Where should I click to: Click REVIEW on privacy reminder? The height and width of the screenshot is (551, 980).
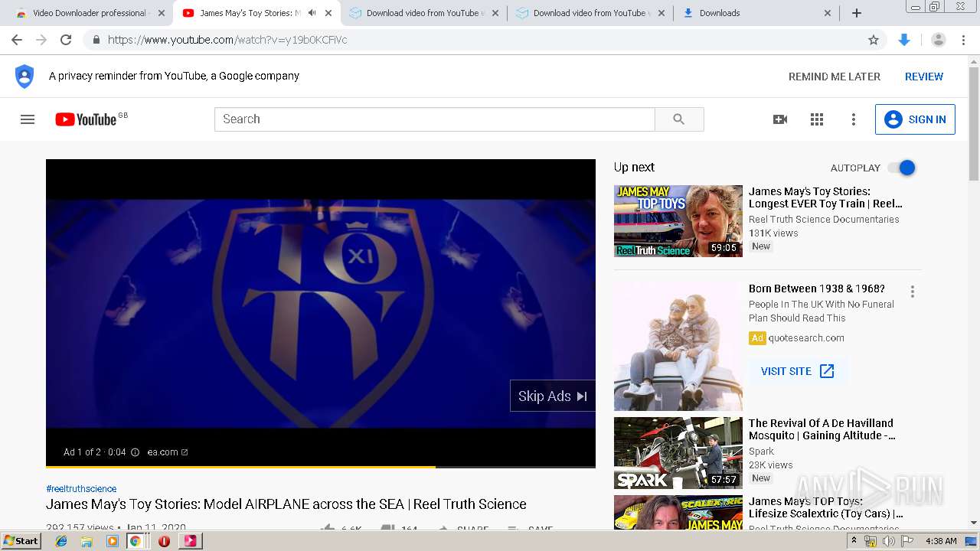point(924,77)
